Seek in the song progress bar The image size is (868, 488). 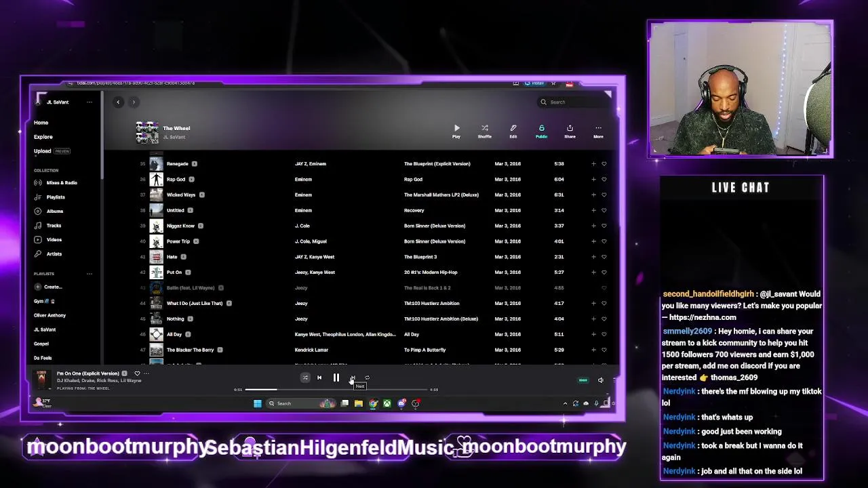tap(336, 390)
